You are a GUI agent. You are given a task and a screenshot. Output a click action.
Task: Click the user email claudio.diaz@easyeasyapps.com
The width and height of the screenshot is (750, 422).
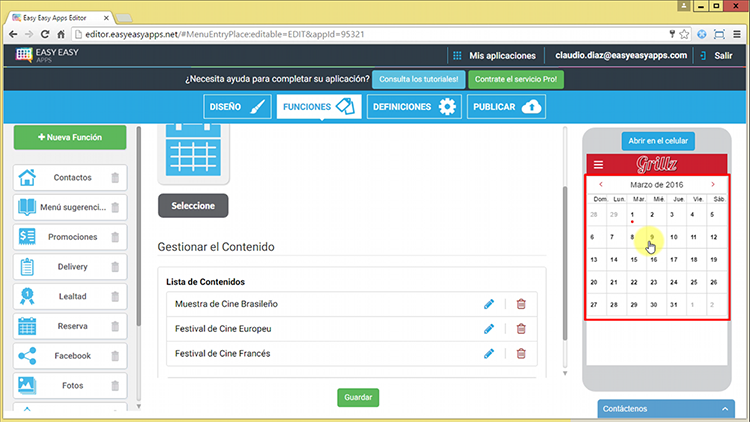621,56
